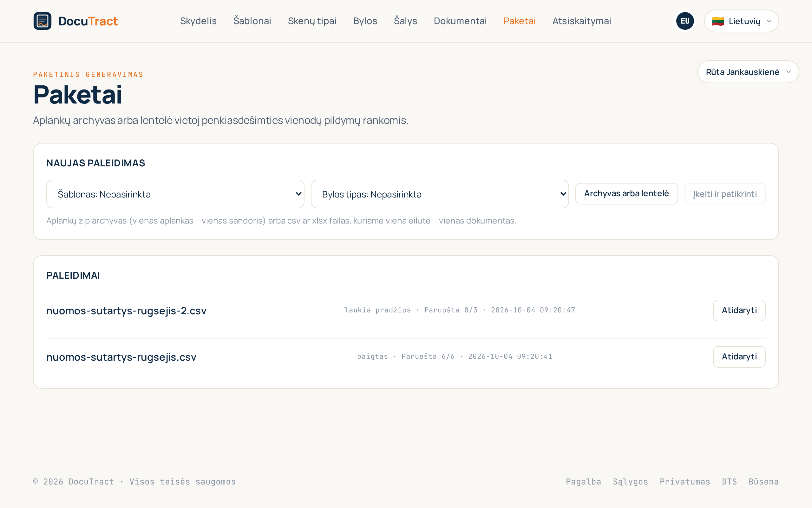Click the file name nuomos-sutartys-rugsejis.csv
Screen dimensions: 812x508
(x=121, y=357)
